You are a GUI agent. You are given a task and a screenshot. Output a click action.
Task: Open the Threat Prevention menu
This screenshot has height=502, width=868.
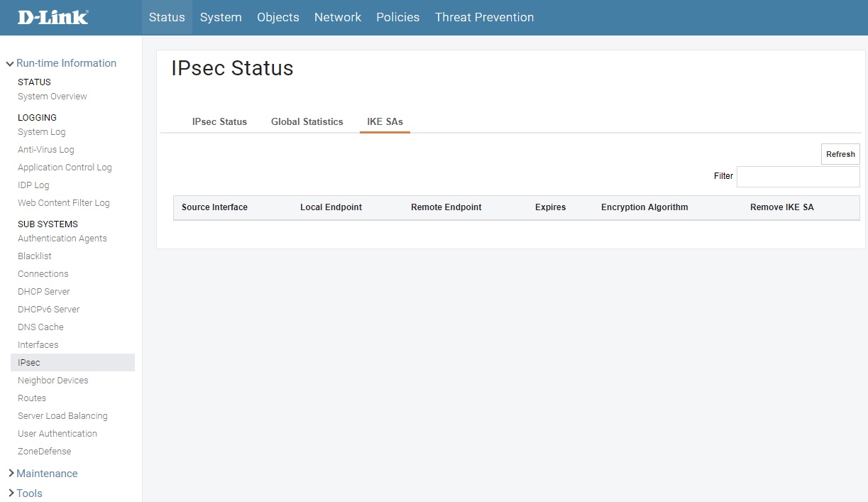tap(484, 17)
